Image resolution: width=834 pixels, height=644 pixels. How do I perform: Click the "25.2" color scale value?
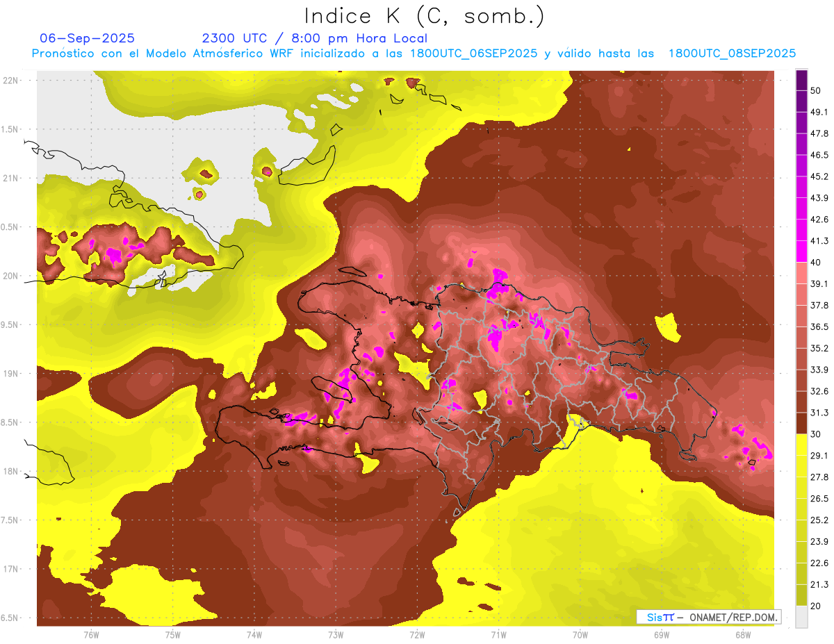tap(819, 520)
